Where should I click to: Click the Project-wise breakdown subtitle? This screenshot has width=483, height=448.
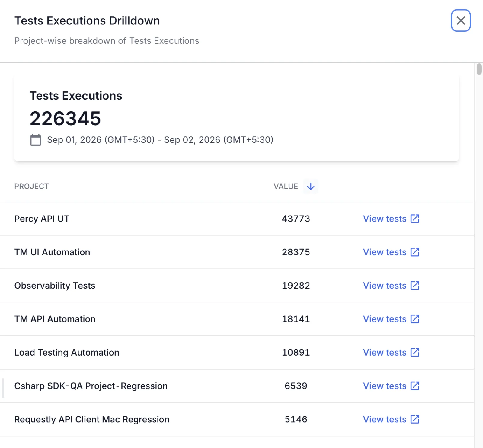tap(107, 41)
